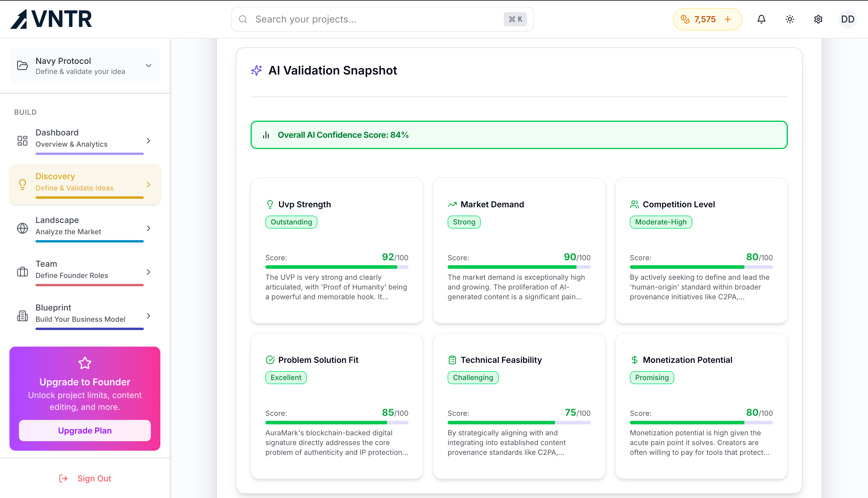Expand the Landscape section chevron
The image size is (868, 498).
pos(148,228)
